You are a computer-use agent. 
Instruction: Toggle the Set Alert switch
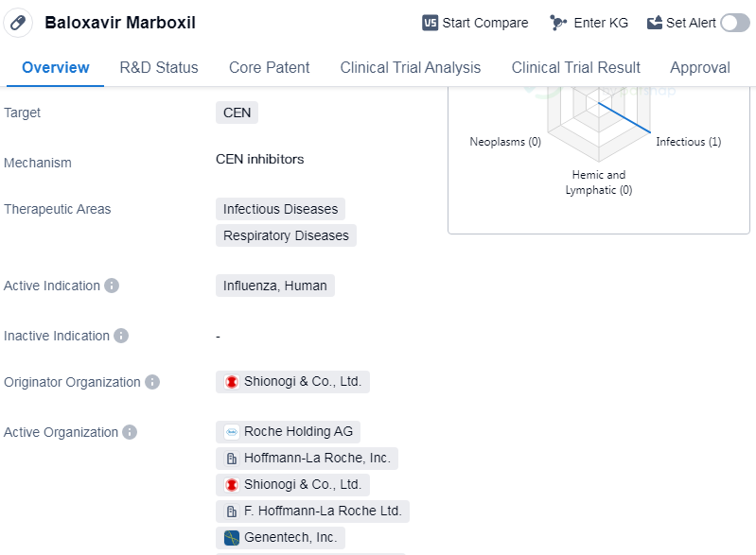click(x=734, y=23)
